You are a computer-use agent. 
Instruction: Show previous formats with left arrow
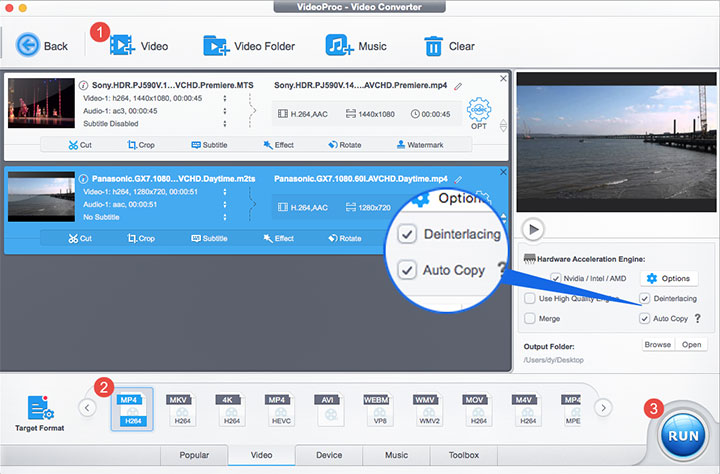[87, 407]
